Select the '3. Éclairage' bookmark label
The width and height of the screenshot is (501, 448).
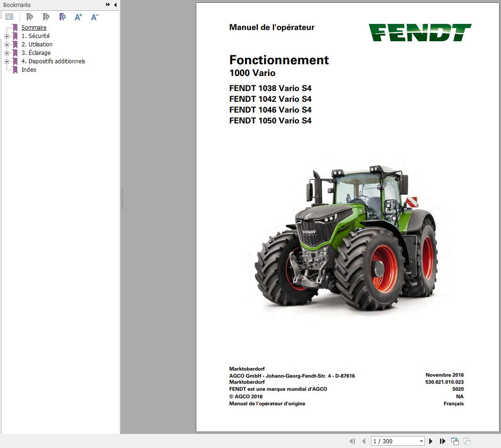tap(36, 53)
